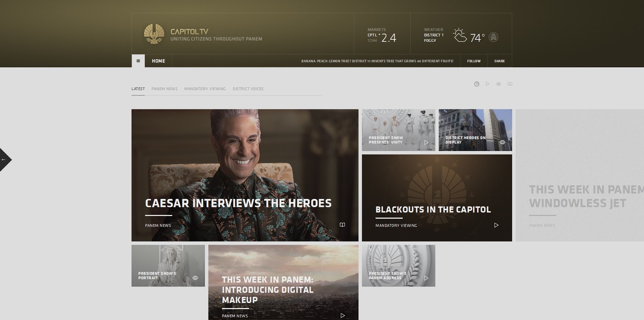Click eye icon on President Snow's Portrait
This screenshot has height=320, width=644.
[x=195, y=278]
